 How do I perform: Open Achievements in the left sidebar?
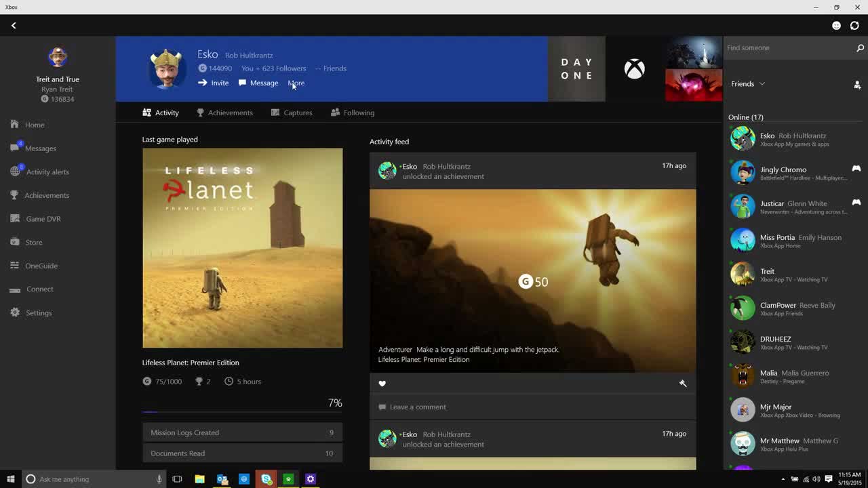click(x=47, y=195)
